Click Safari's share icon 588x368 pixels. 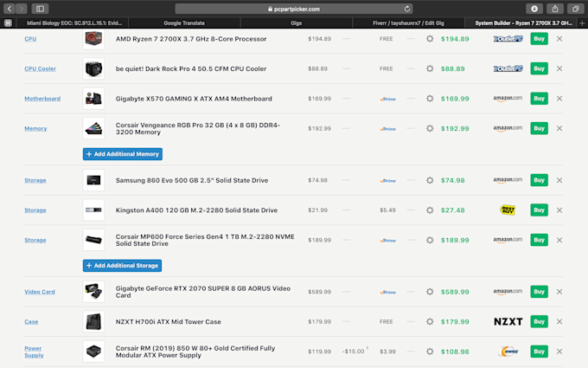[554, 9]
